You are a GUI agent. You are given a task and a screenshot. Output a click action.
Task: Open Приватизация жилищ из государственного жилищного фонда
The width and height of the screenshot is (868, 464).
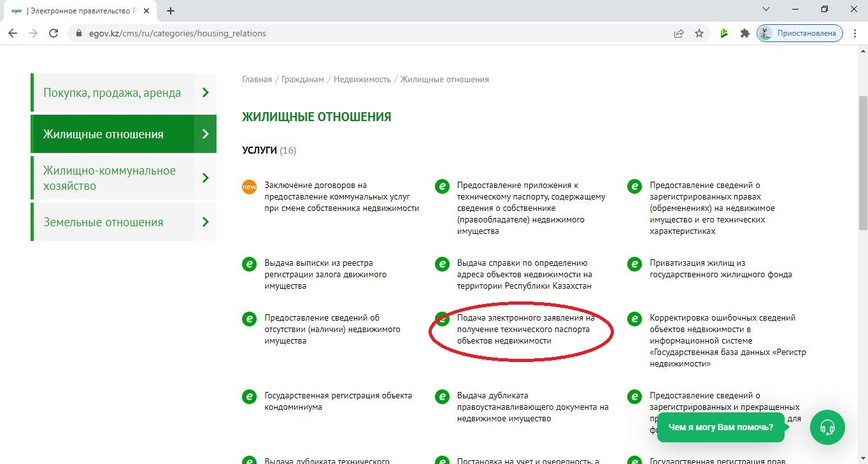pyautogui.click(x=721, y=269)
